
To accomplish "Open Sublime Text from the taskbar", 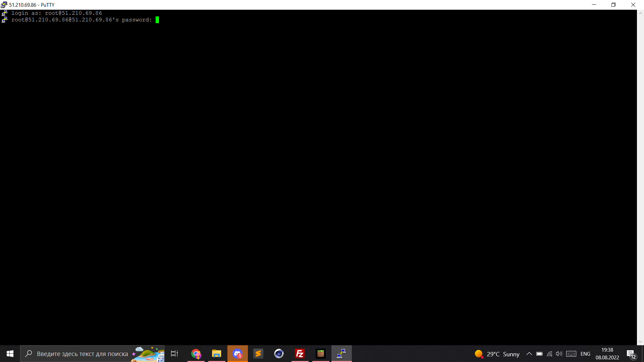I will coord(258,354).
